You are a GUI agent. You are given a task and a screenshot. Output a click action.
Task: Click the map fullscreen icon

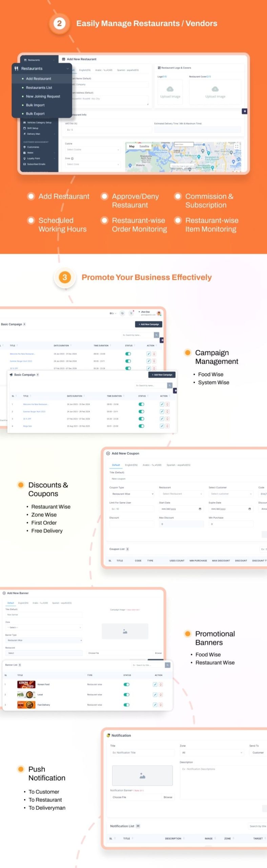point(237,146)
